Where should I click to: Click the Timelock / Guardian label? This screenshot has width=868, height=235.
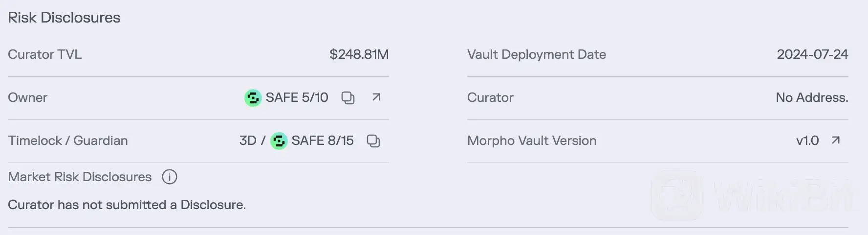click(x=68, y=141)
